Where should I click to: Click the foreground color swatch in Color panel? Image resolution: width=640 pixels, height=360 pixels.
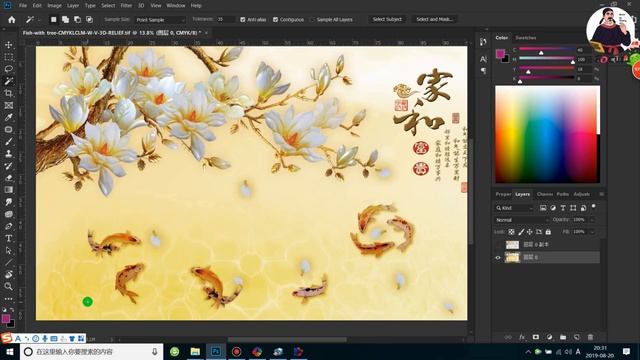click(x=500, y=53)
